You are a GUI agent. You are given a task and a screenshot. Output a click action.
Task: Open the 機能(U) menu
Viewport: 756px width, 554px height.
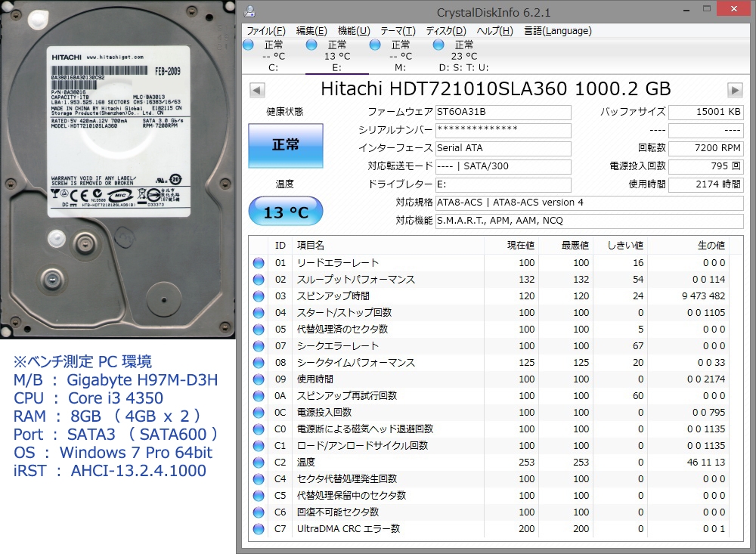click(x=354, y=31)
